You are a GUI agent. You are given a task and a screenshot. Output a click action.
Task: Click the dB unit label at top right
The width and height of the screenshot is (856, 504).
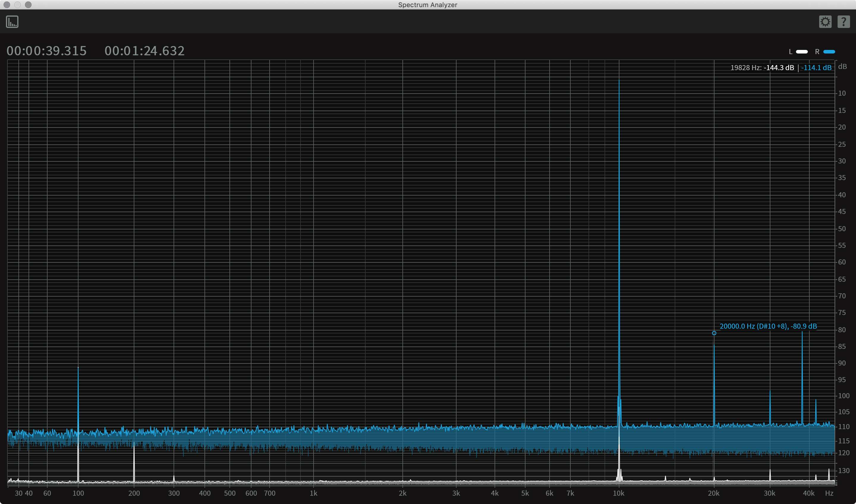click(x=842, y=67)
